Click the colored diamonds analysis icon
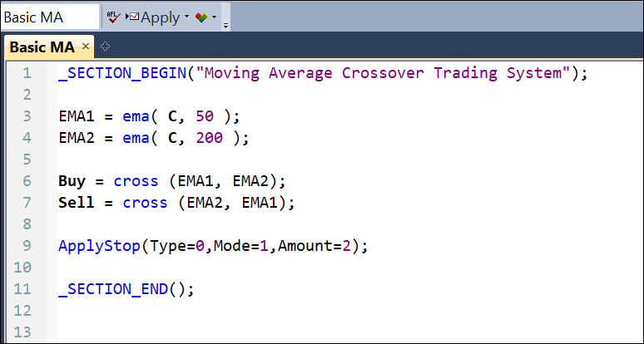The width and height of the screenshot is (644, 344). (202, 17)
